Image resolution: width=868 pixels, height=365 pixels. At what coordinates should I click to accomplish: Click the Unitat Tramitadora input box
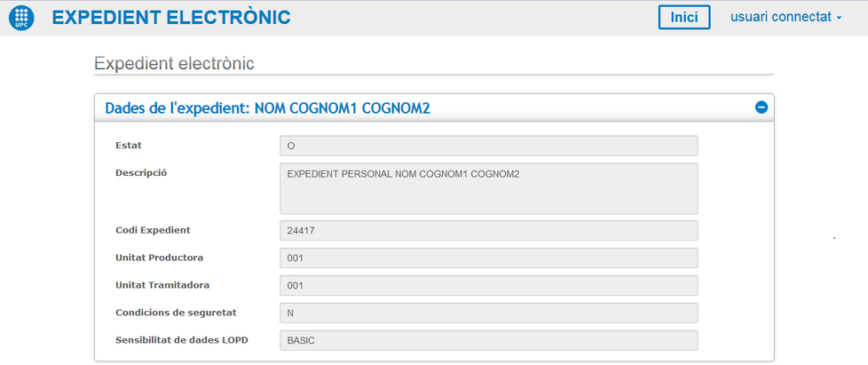point(488,285)
